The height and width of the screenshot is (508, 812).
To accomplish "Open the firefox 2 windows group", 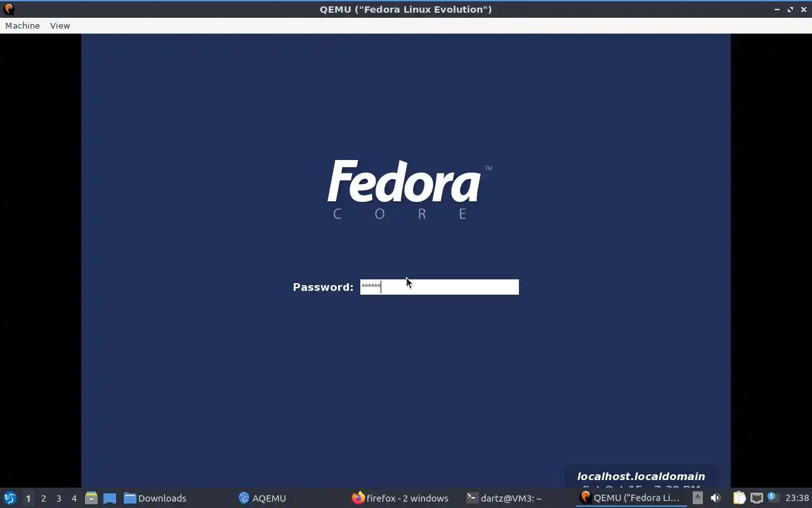I will (400, 498).
